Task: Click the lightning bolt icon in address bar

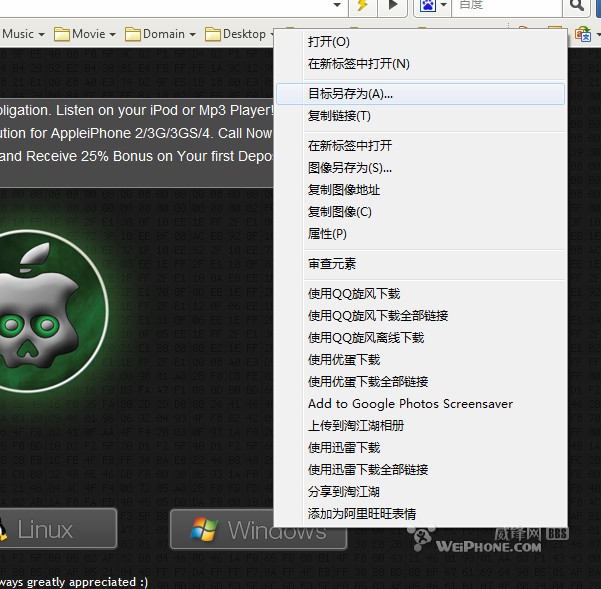Action: pos(362,6)
